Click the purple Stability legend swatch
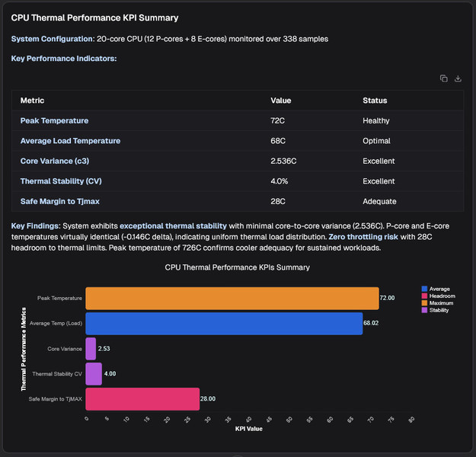This screenshot has height=457, width=476. [x=424, y=310]
